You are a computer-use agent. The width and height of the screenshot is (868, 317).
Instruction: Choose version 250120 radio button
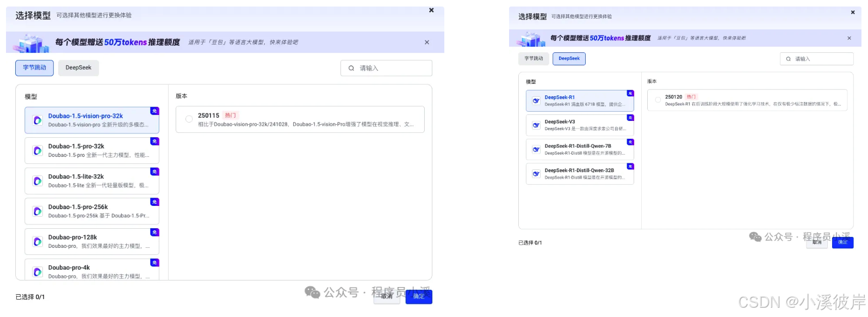[658, 100]
